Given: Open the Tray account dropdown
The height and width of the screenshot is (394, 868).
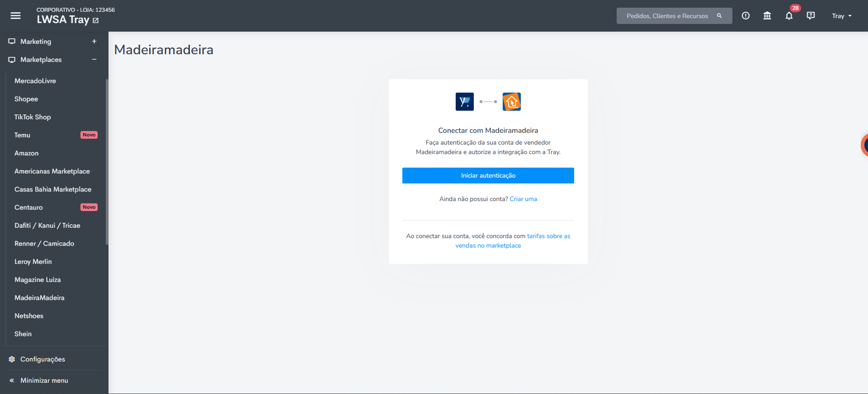Looking at the screenshot, I should [841, 16].
